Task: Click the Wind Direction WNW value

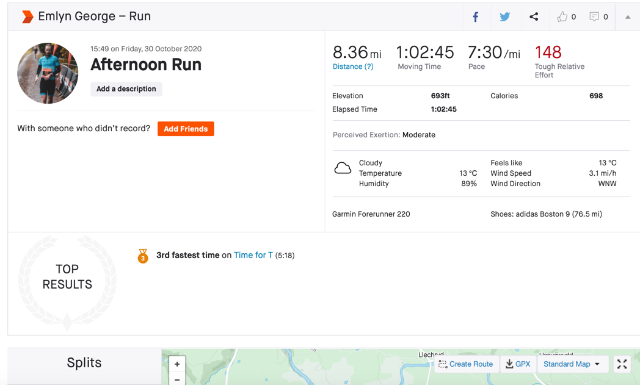Action: coord(607,184)
